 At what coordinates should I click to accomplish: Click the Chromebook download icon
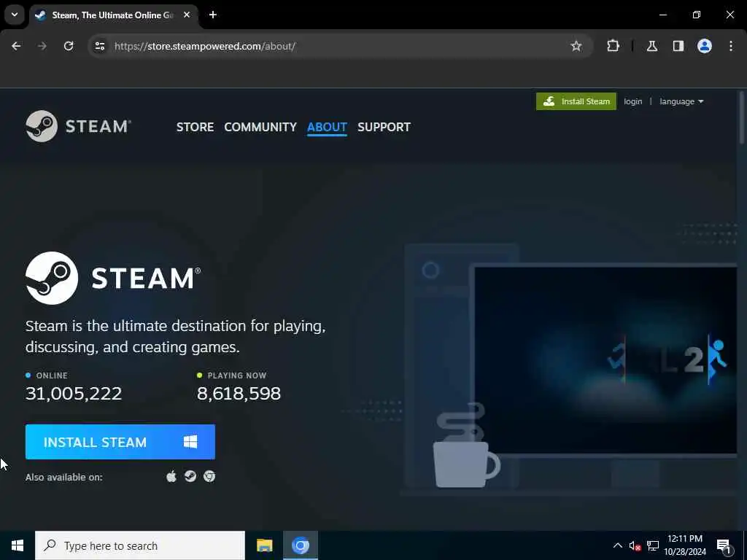pos(209,476)
